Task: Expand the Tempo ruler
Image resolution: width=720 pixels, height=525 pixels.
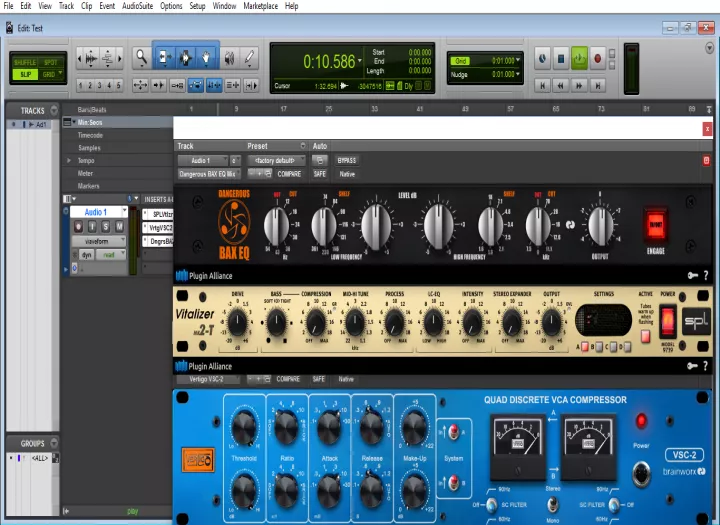Action: (x=68, y=161)
